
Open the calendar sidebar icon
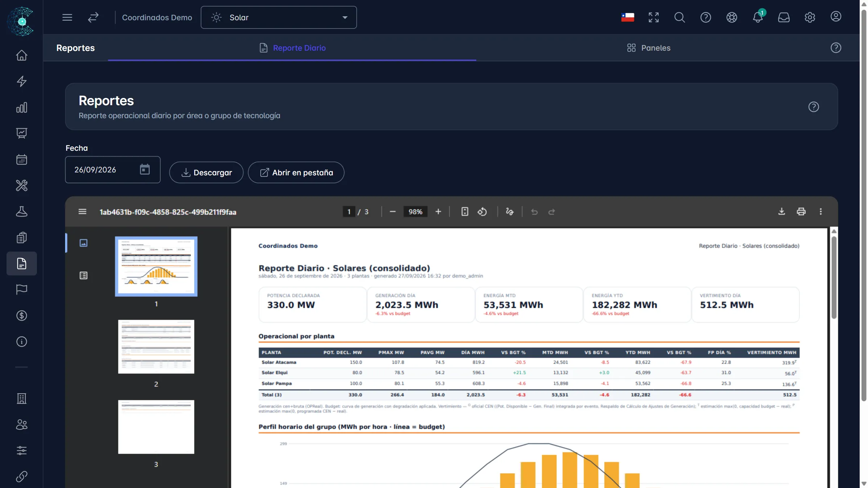pos(22,159)
